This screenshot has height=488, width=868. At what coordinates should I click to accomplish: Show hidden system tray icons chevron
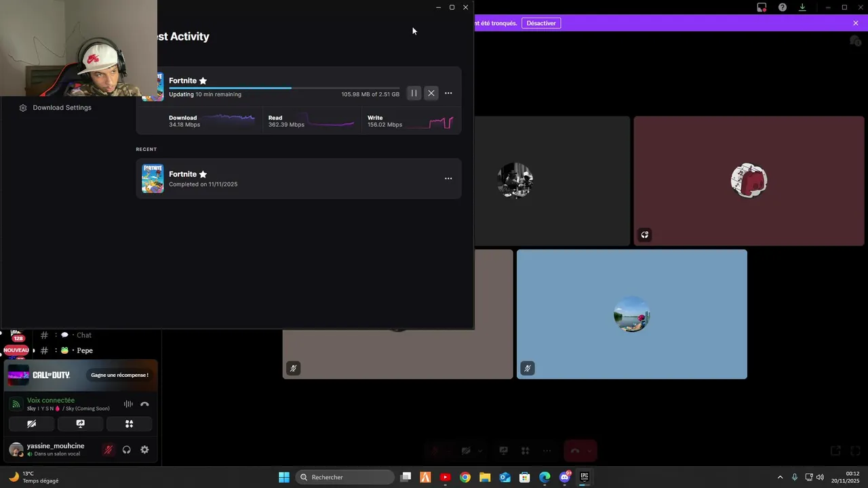pyautogui.click(x=780, y=477)
